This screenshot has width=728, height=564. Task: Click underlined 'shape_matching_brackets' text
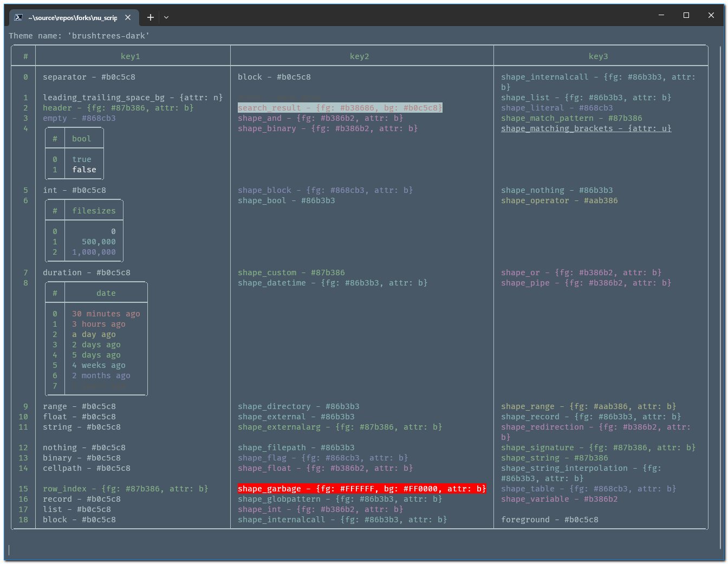[x=587, y=128]
